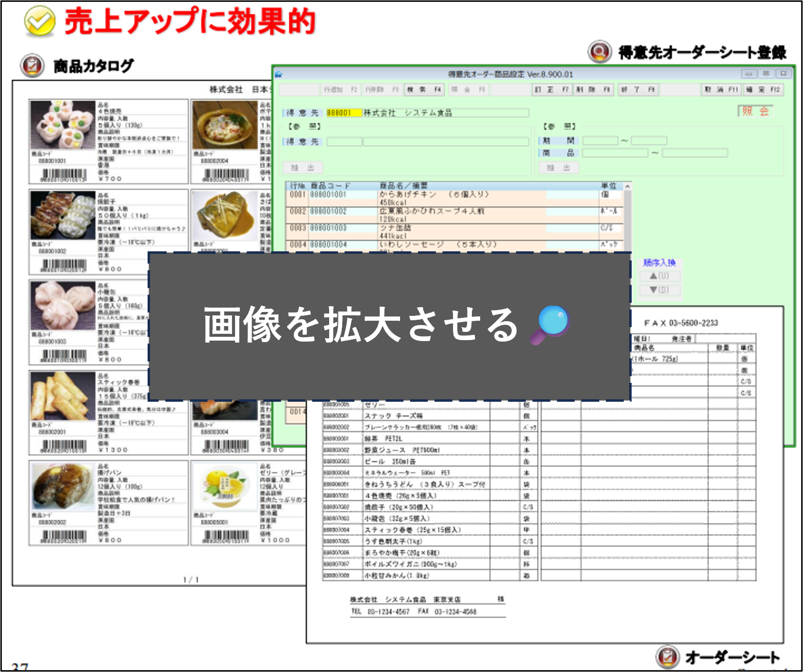Click the 訂正 F7 toolbar button
Image resolution: width=803 pixels, height=672 pixels.
pyautogui.click(x=552, y=90)
